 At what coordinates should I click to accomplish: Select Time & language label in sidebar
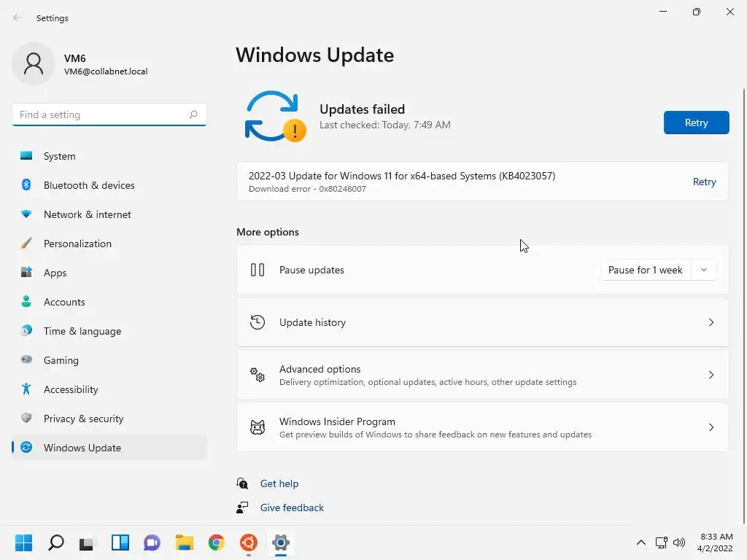click(82, 331)
